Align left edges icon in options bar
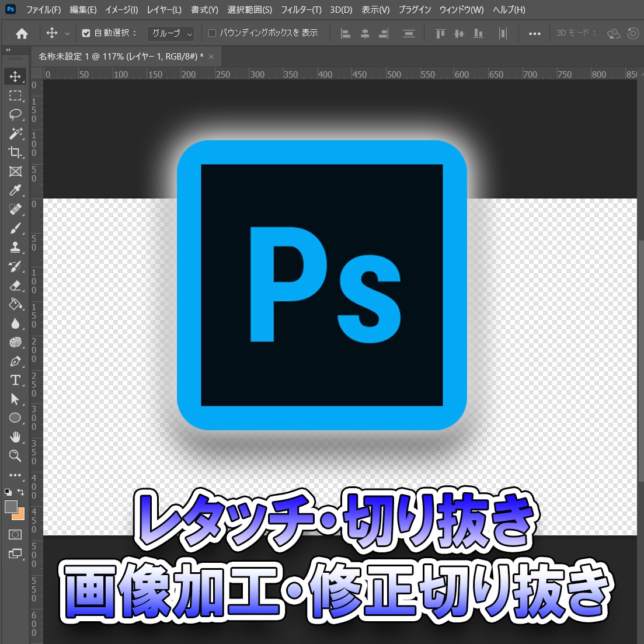The width and height of the screenshot is (644, 644). pyautogui.click(x=346, y=34)
